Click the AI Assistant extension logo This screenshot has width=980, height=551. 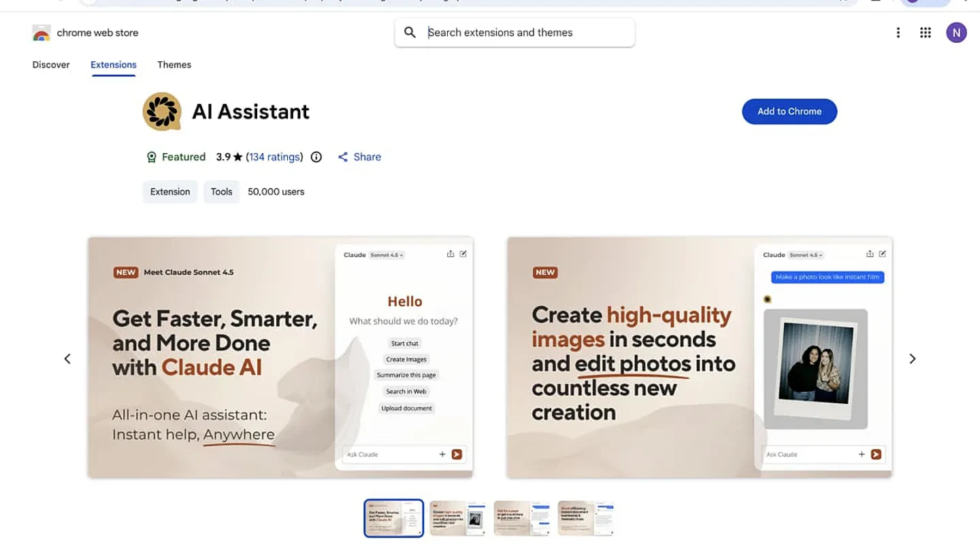coord(162,112)
